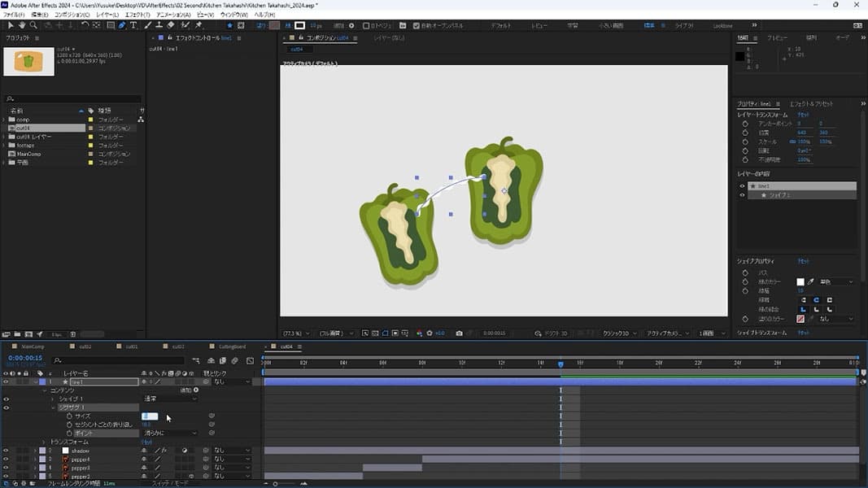
Task: Click the 追加 add button in コンテンツ
Action: pos(196,390)
